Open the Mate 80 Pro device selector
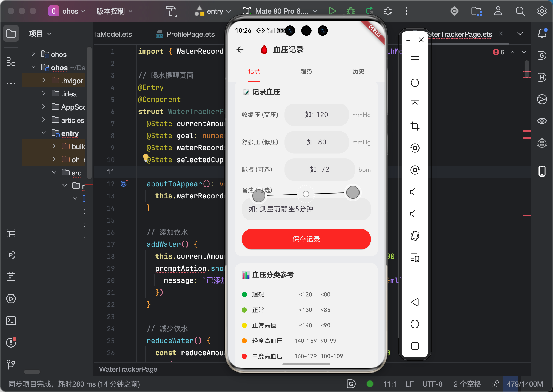The width and height of the screenshot is (553, 392). [x=280, y=11]
